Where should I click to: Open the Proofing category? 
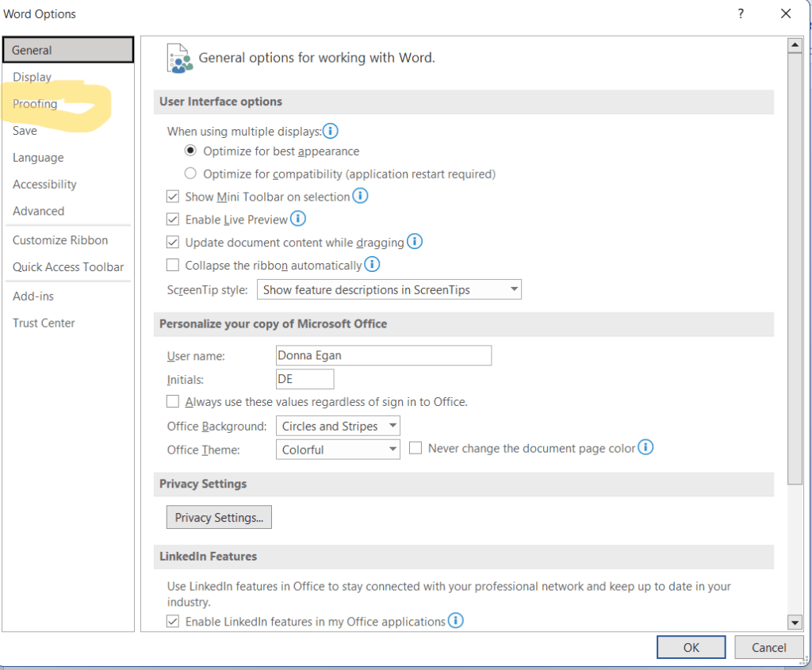pyautogui.click(x=35, y=104)
